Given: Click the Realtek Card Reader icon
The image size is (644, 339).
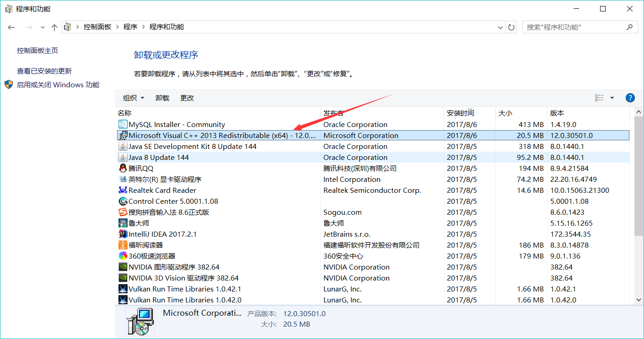Looking at the screenshot, I should click(123, 190).
